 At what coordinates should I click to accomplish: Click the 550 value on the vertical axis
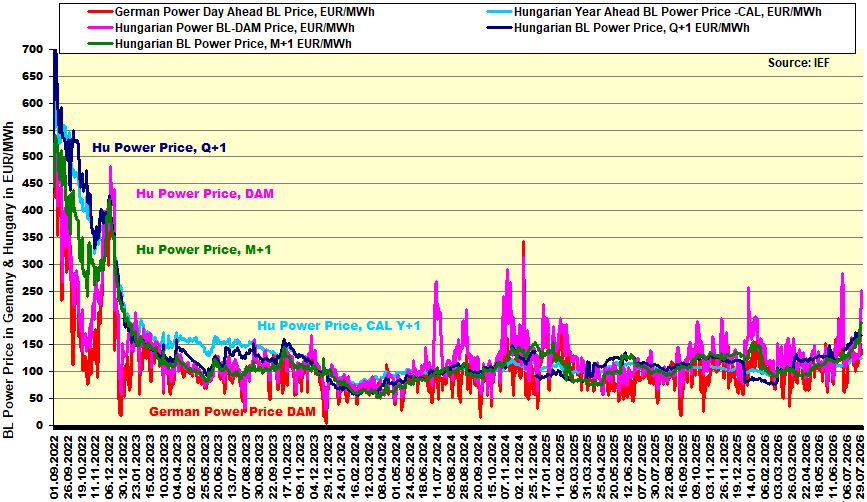pyautogui.click(x=33, y=130)
